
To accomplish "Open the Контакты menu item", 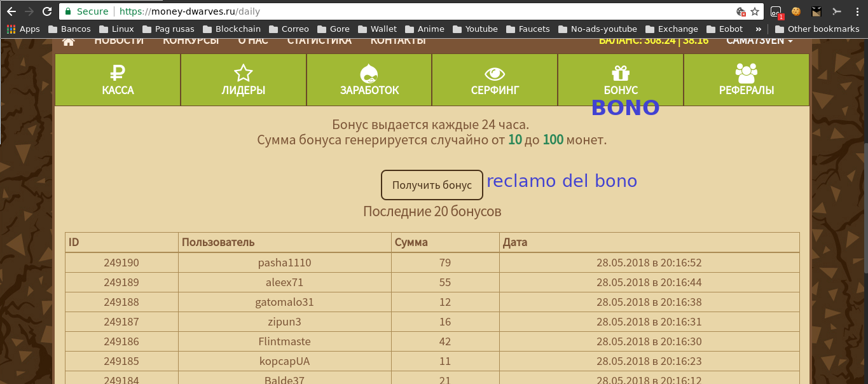I will tap(398, 41).
